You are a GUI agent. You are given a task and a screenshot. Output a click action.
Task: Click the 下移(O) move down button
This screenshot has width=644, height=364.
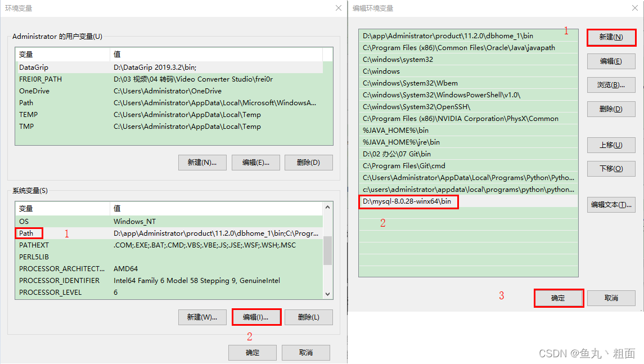611,168
